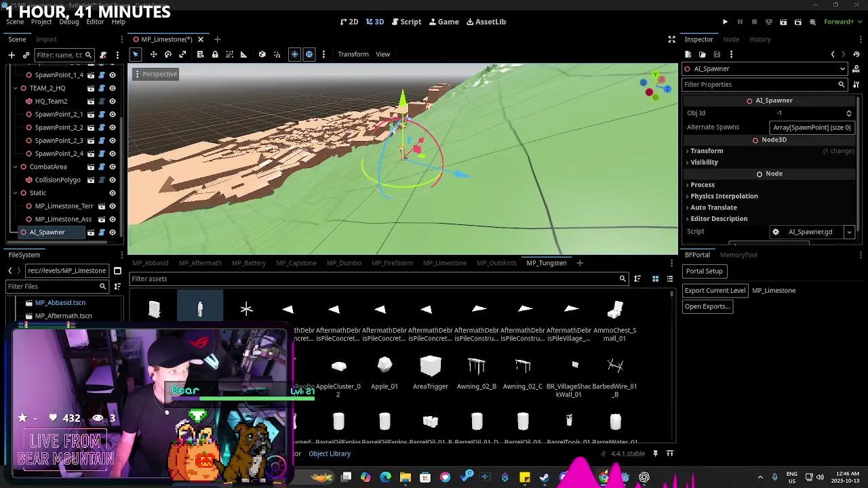Collapse the TEAM_2_HQ tree node
The width and height of the screenshot is (868, 488).
point(15,88)
